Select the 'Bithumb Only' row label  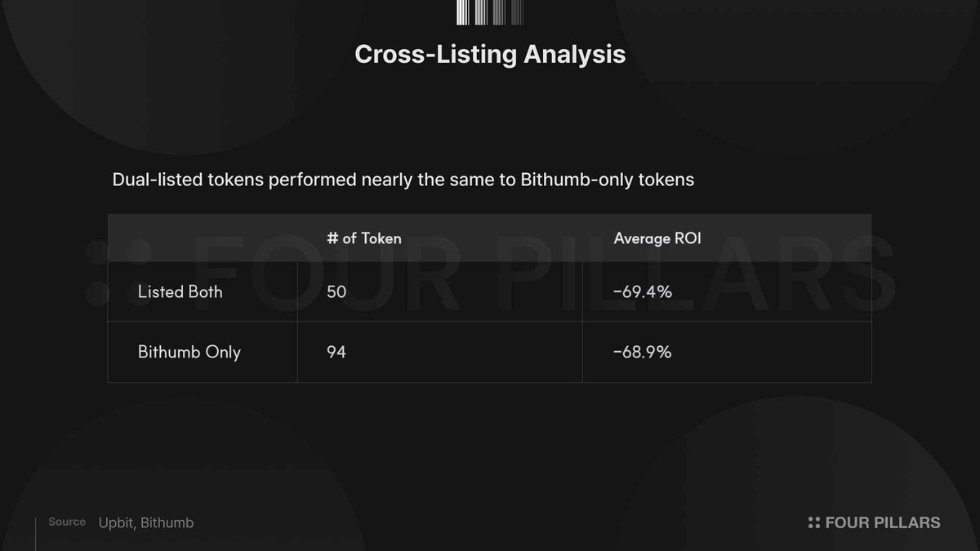point(189,353)
